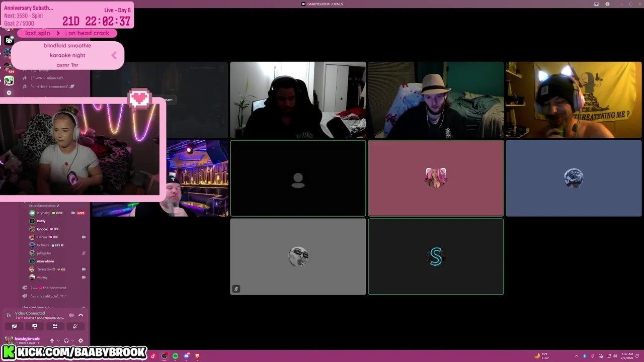
Task: Join 'the basement' voice channel
Action: point(54,288)
